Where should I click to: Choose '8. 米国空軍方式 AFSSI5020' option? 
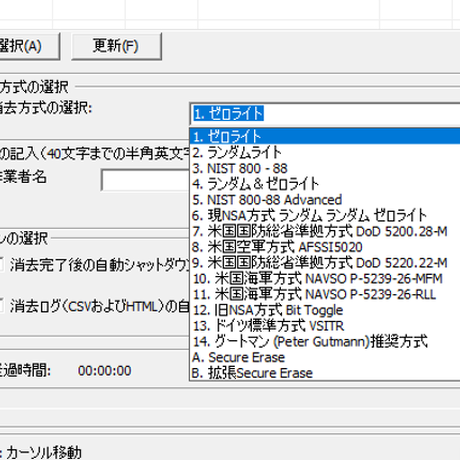(x=325, y=247)
